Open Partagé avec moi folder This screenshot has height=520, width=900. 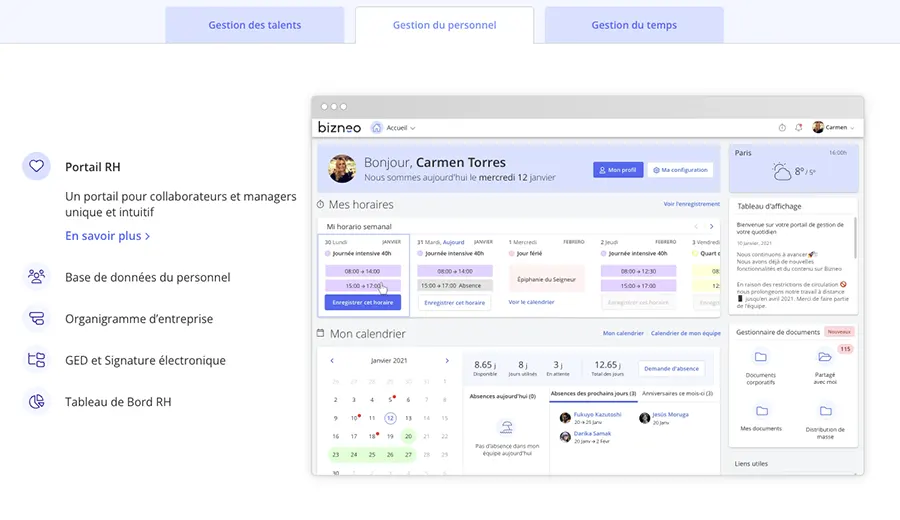[825, 367]
